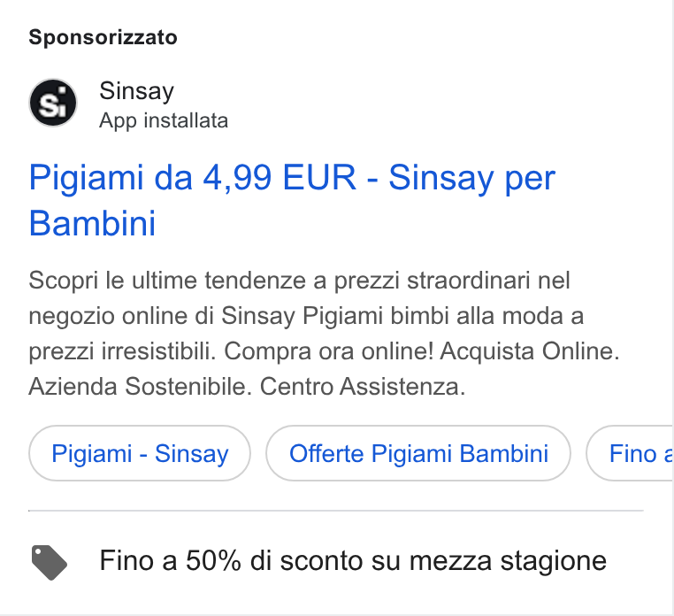Click 'mezza stagione' in the promotion text

click(x=508, y=561)
